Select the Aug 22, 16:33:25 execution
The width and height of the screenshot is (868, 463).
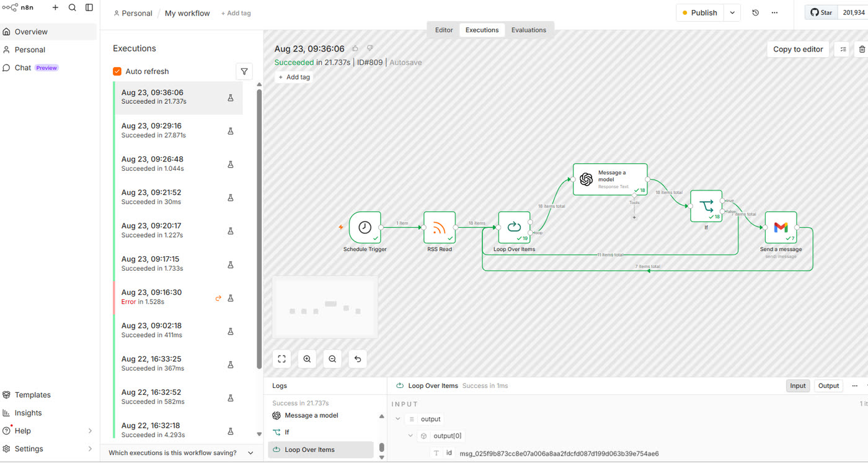(178, 364)
